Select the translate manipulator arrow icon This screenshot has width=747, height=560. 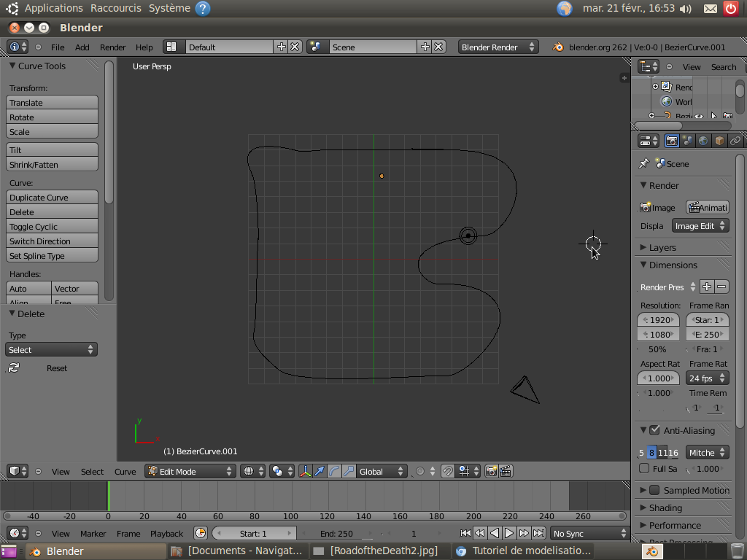click(x=320, y=472)
